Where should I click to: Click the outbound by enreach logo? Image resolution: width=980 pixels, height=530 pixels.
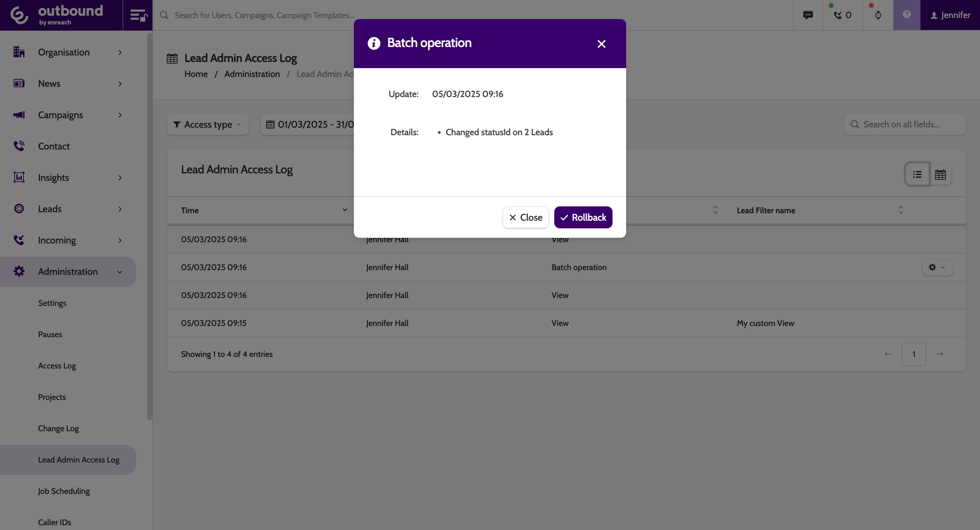pos(57,15)
